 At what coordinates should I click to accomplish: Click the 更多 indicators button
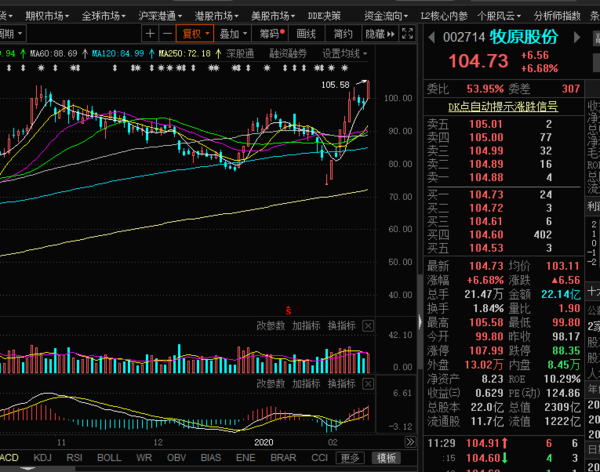coord(349,458)
